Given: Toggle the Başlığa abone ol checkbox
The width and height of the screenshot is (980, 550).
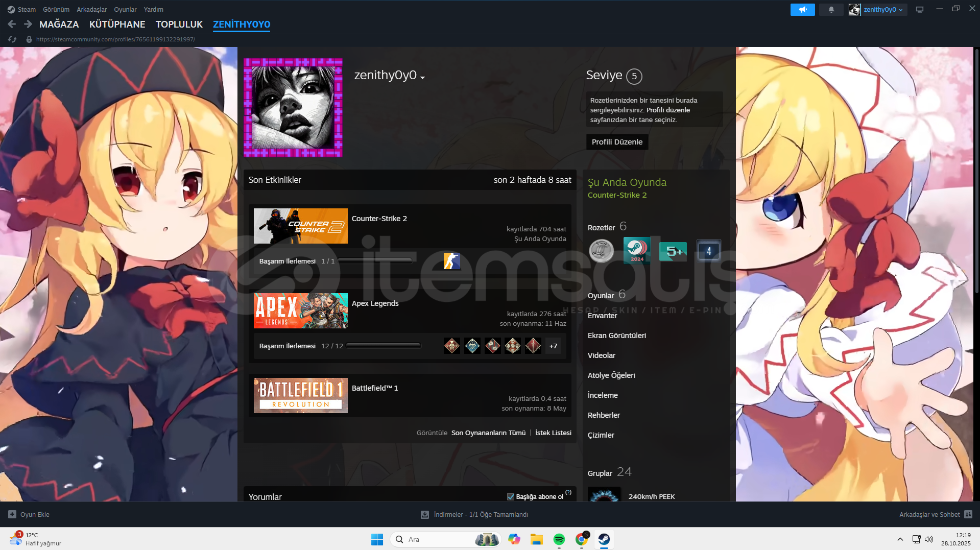Looking at the screenshot, I should [x=511, y=497].
